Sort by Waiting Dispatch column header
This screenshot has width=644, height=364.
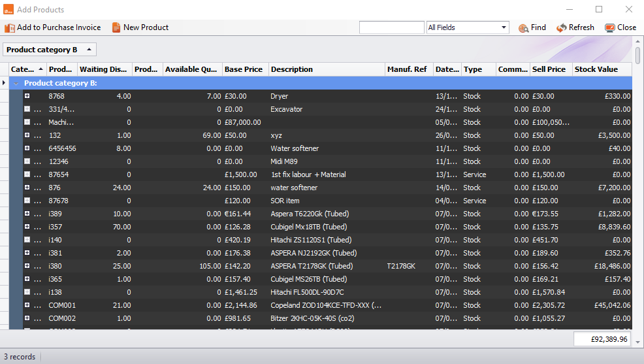(105, 69)
